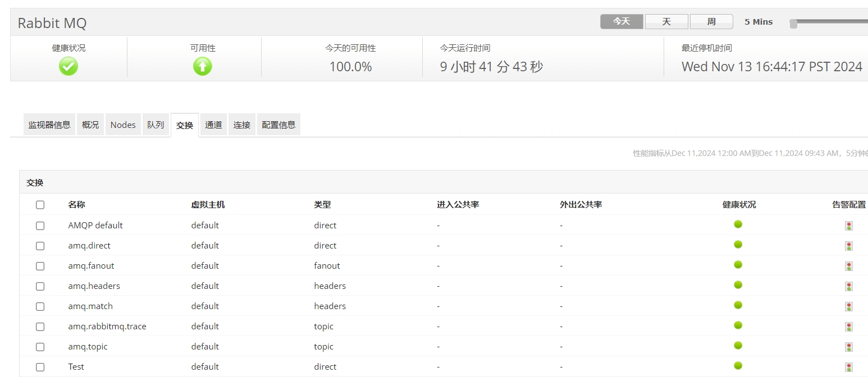The width and height of the screenshot is (868, 377).
Task: Check the amq.direct row checkbox
Action: pyautogui.click(x=40, y=246)
